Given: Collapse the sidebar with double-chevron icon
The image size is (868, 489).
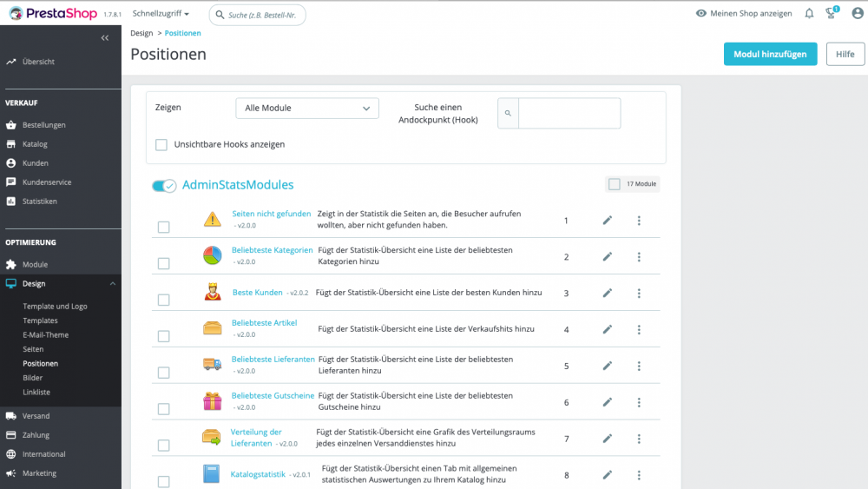Looking at the screenshot, I should [x=105, y=37].
